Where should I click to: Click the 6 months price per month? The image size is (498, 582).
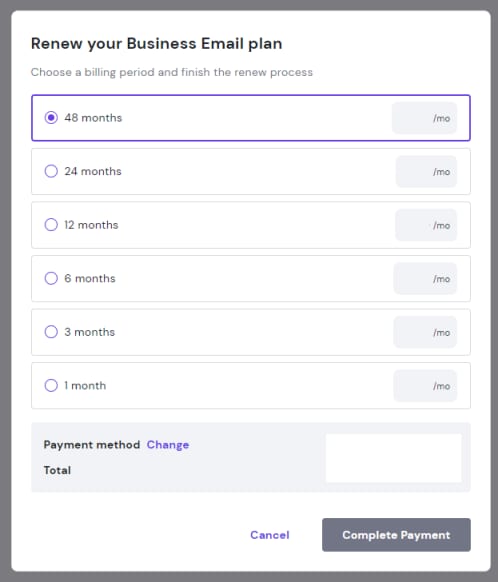[425, 278]
